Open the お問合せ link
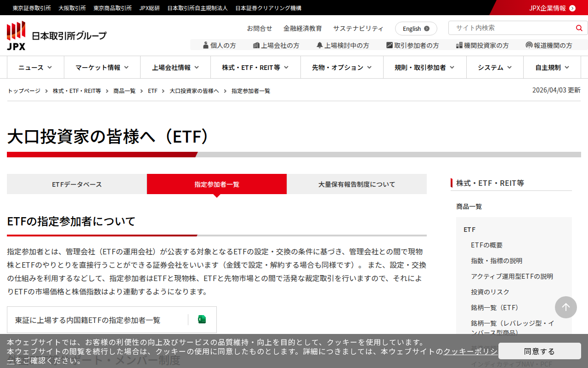 point(260,28)
